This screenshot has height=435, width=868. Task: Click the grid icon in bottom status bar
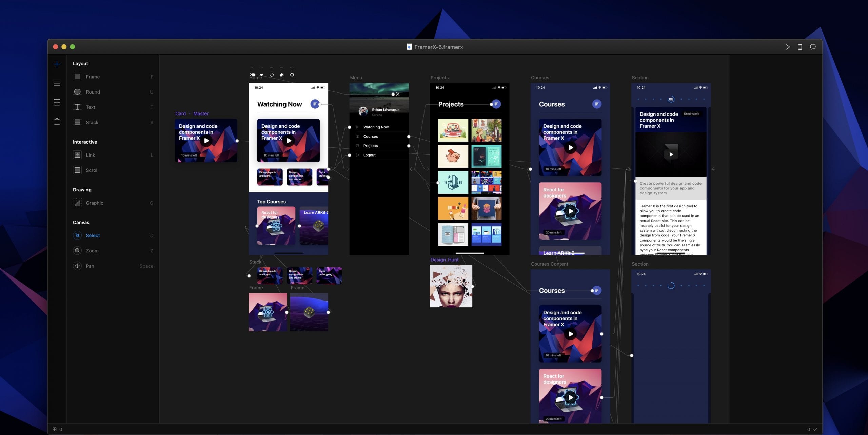pyautogui.click(x=54, y=429)
